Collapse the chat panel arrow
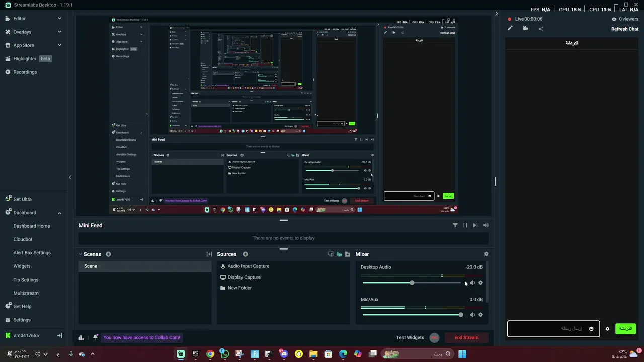644x362 pixels. point(497,14)
